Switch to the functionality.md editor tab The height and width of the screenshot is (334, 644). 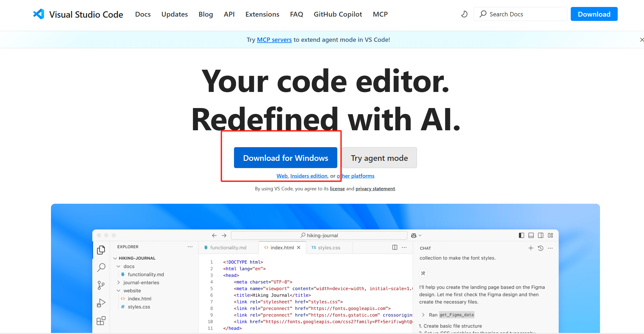[228, 247]
